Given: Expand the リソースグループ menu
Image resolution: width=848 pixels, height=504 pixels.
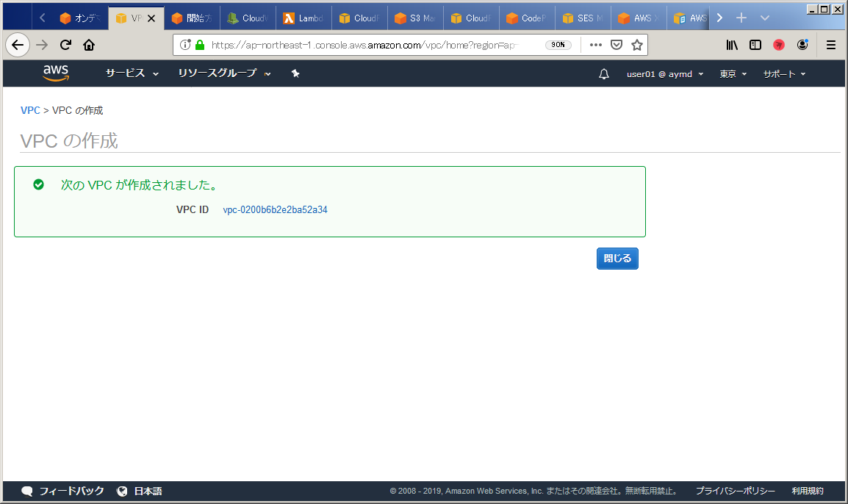Looking at the screenshot, I should coord(224,73).
